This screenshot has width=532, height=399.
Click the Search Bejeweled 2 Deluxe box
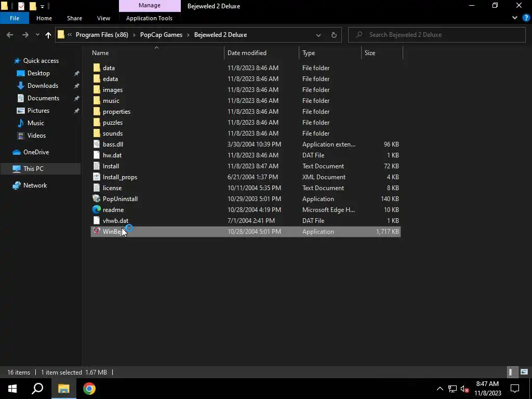pos(436,35)
